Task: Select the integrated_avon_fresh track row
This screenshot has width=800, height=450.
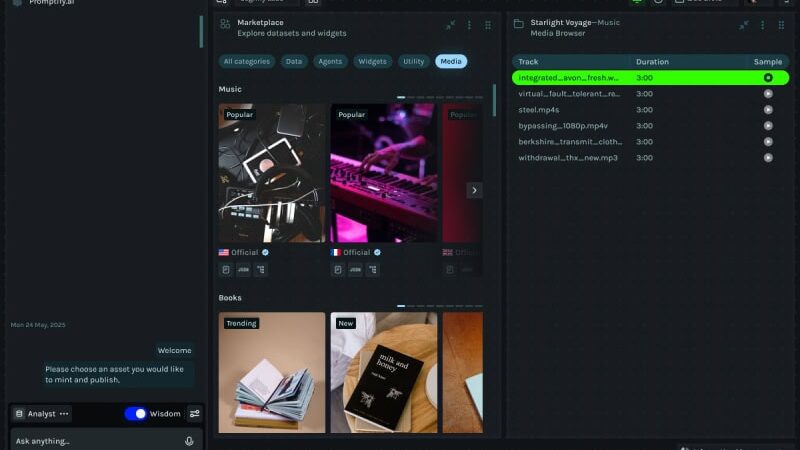Action: click(x=651, y=78)
